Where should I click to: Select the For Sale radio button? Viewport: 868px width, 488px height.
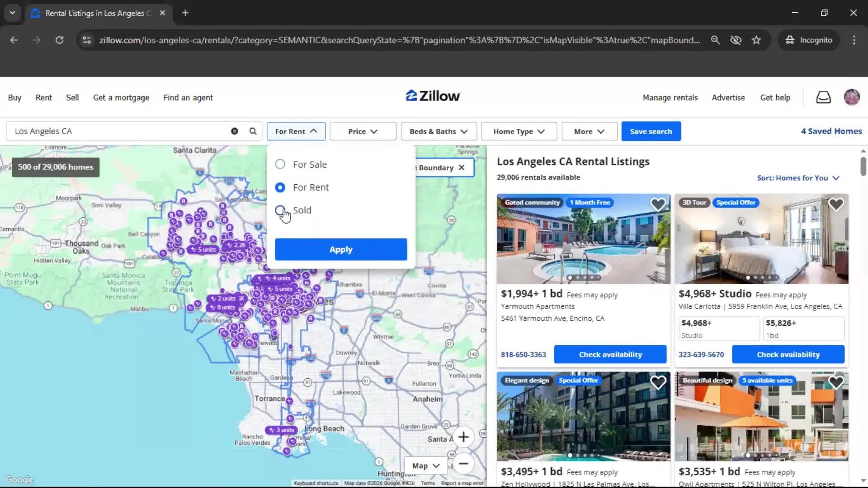(280, 164)
